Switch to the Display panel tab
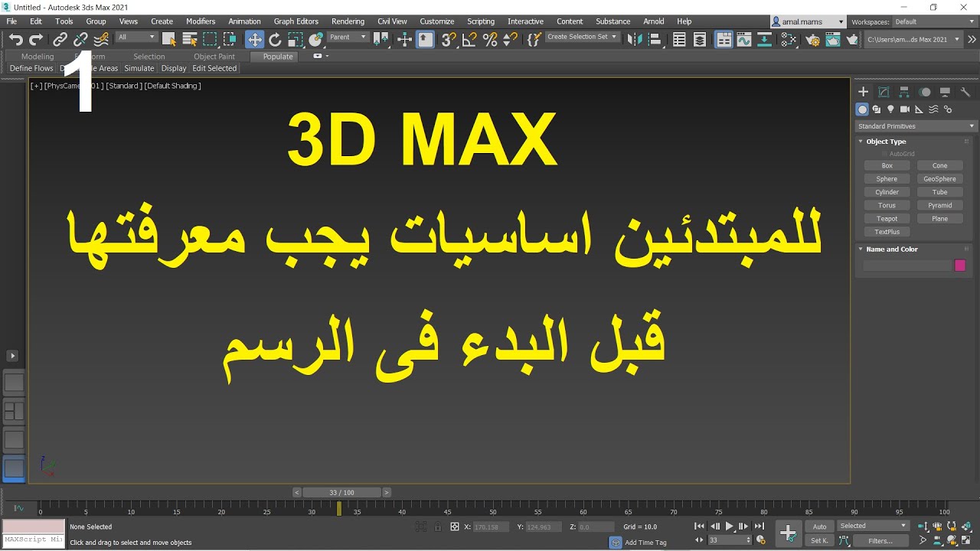 [945, 92]
